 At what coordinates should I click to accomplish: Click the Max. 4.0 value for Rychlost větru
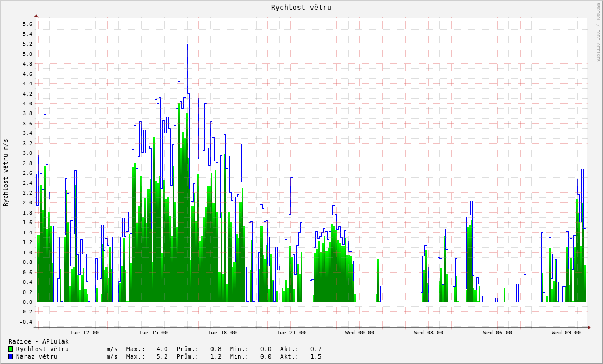tap(162, 349)
